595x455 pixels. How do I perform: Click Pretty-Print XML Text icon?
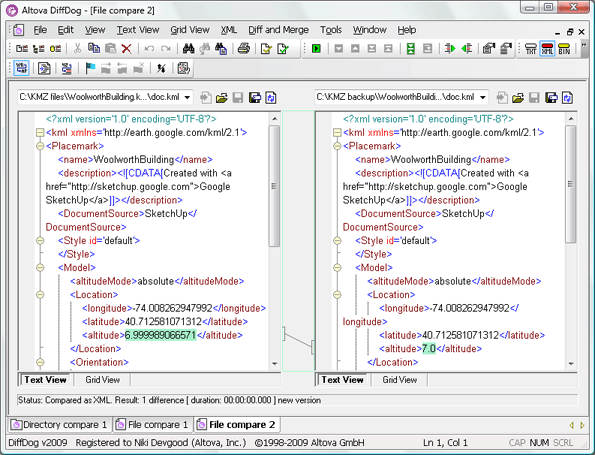(44, 68)
